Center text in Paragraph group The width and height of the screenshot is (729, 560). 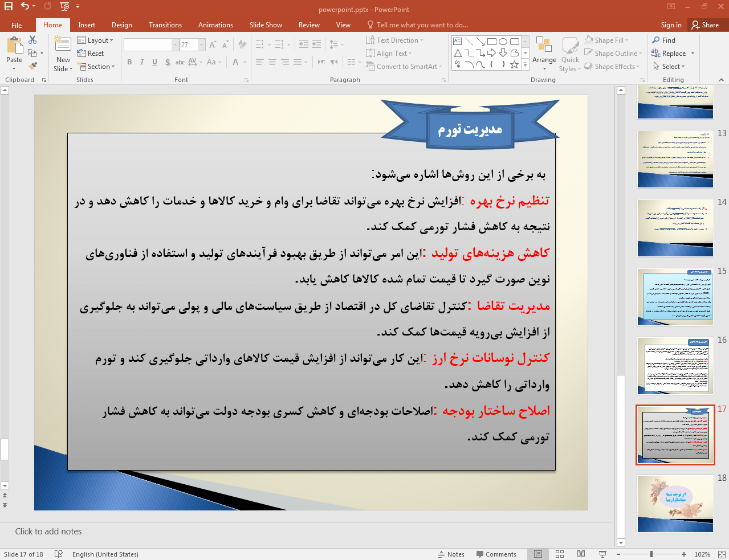(x=272, y=62)
